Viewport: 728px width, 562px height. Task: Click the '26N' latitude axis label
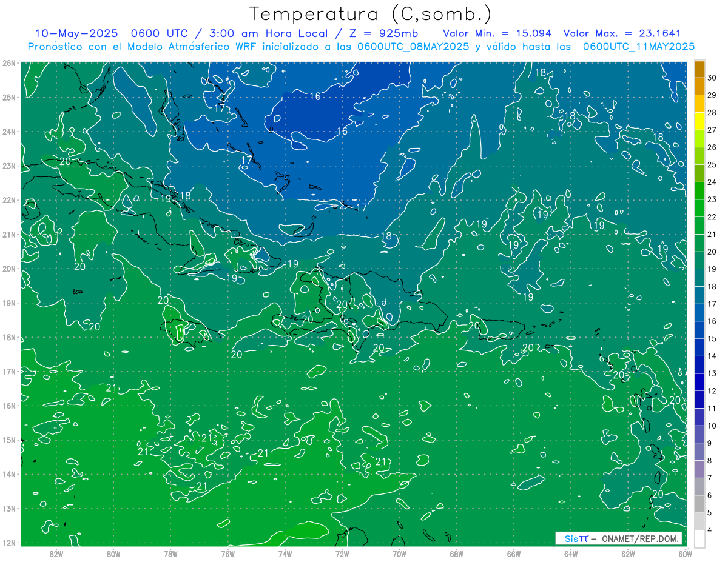[8, 63]
